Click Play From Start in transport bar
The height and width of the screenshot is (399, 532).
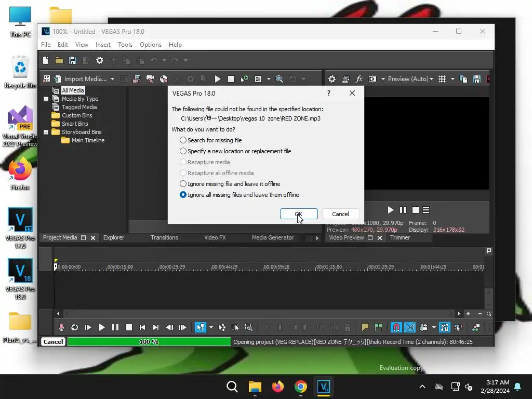88,327
